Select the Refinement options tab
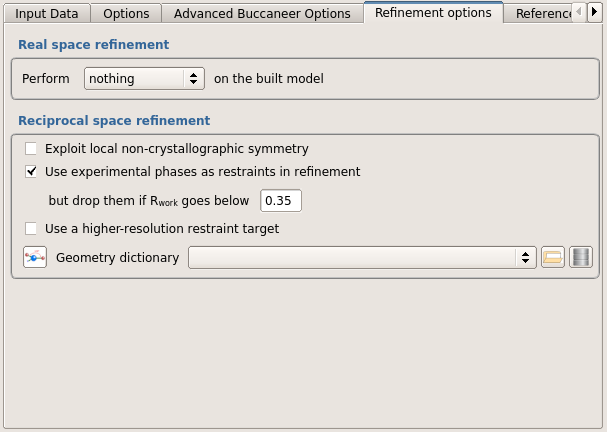This screenshot has height=432, width=607. (433, 13)
